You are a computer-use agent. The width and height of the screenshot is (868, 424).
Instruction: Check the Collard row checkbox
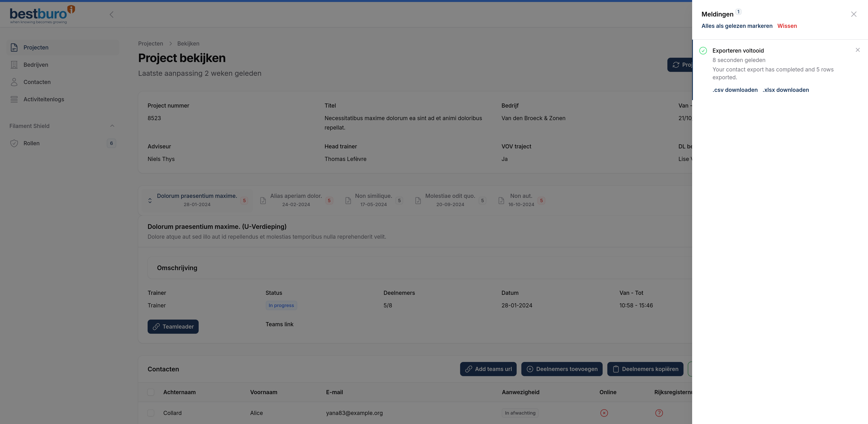pos(151,413)
